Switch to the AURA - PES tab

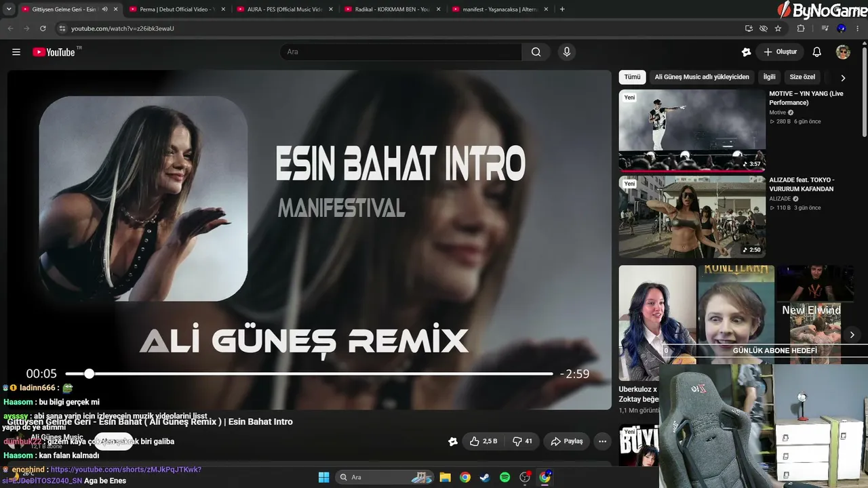click(283, 9)
